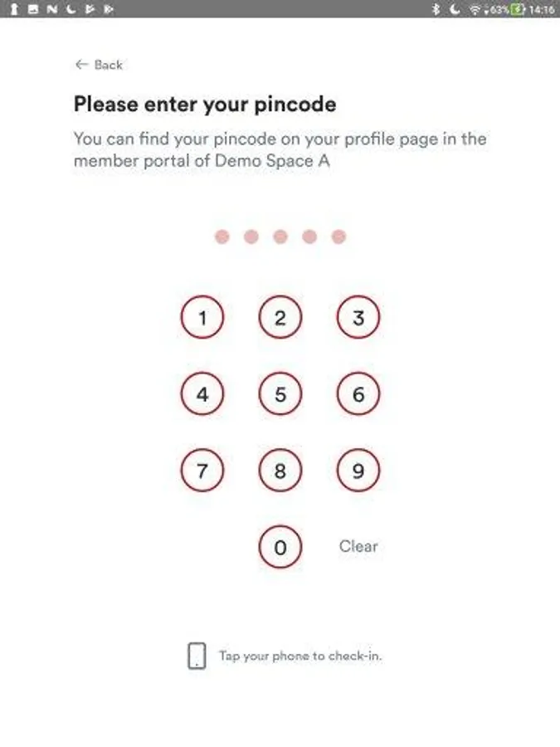Select the 7 keypad button
Image resolution: width=560 pixels, height=747 pixels.
click(202, 471)
